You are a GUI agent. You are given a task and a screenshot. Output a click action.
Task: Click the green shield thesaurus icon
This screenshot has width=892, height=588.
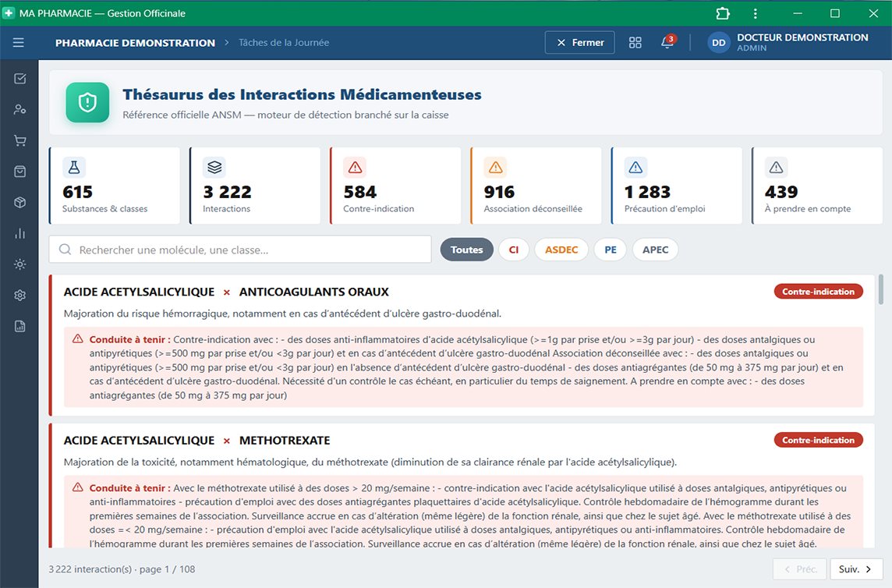pyautogui.click(x=87, y=102)
